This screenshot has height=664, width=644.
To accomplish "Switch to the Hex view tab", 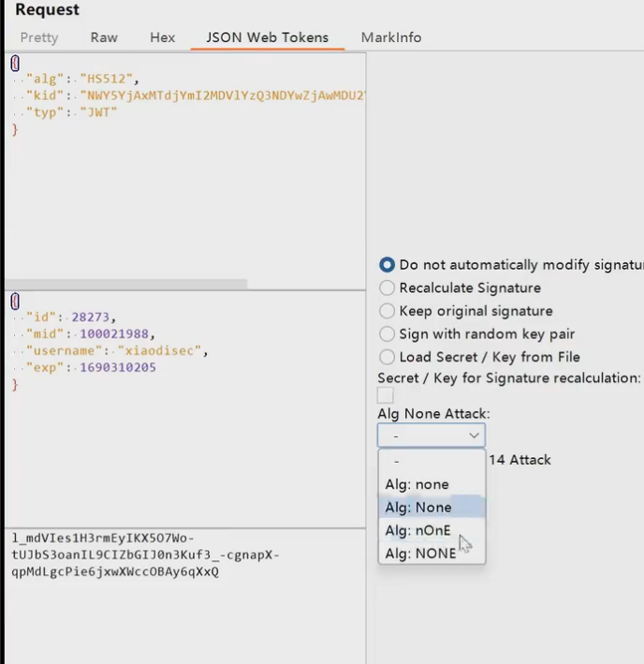I will pos(162,37).
